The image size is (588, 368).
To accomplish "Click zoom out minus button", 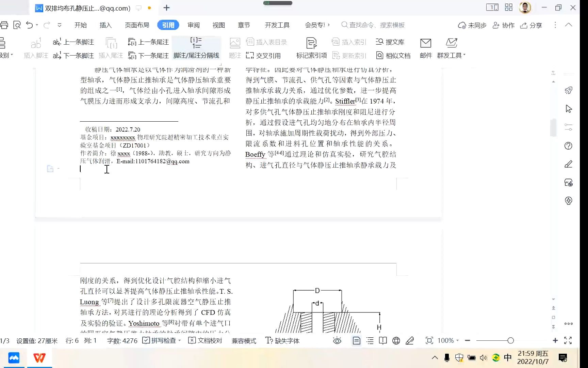I will (x=468, y=340).
